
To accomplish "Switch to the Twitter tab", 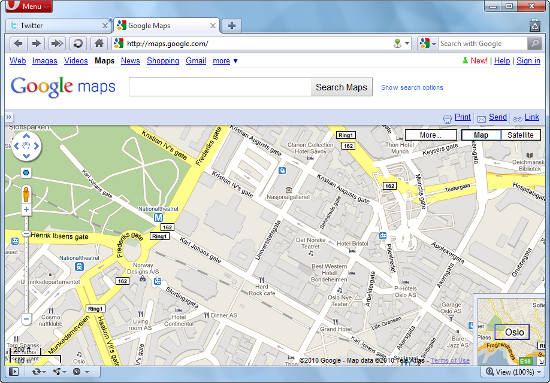I will pyautogui.click(x=58, y=26).
